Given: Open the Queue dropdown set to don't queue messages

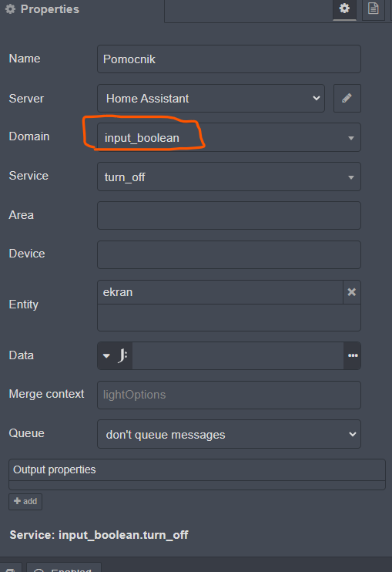Looking at the screenshot, I should point(229,434).
